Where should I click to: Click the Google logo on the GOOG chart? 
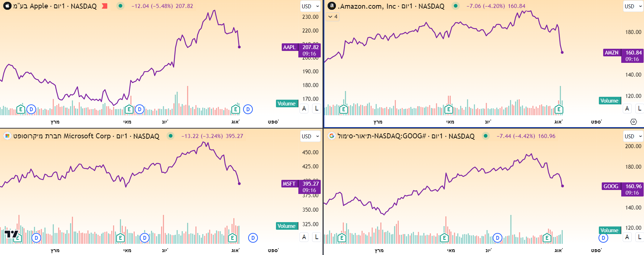[x=332, y=136]
